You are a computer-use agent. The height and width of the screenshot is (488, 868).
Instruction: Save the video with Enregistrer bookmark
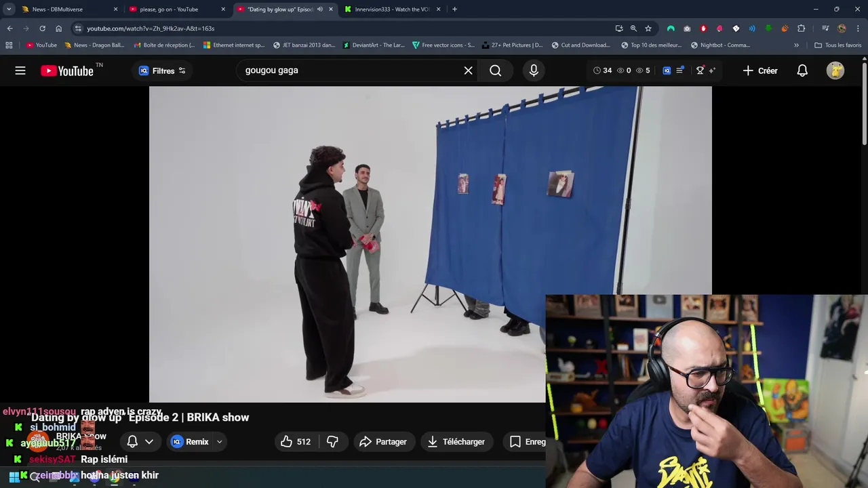click(x=525, y=442)
